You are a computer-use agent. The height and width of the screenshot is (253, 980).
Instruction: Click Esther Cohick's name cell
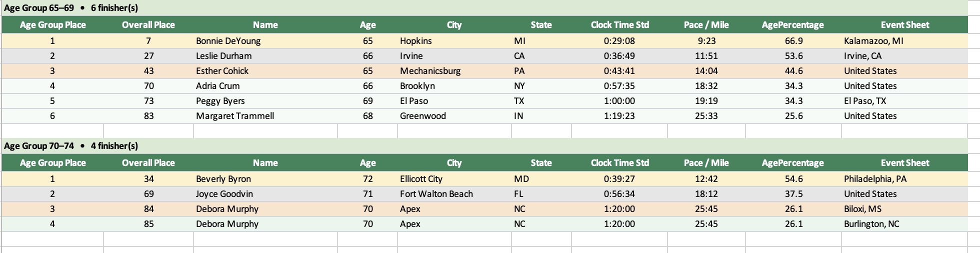(x=222, y=71)
